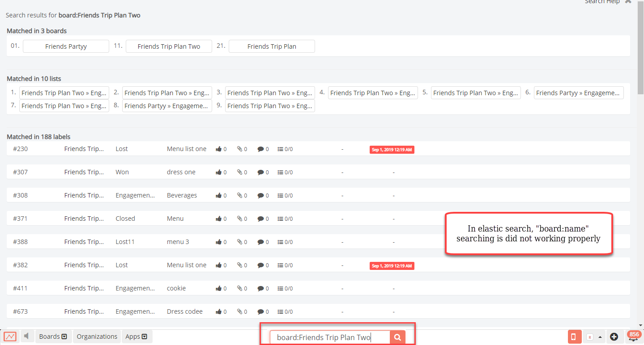Click the Friends Trip Plan Two board link
Viewport: 644px width, 345px height.
click(169, 46)
